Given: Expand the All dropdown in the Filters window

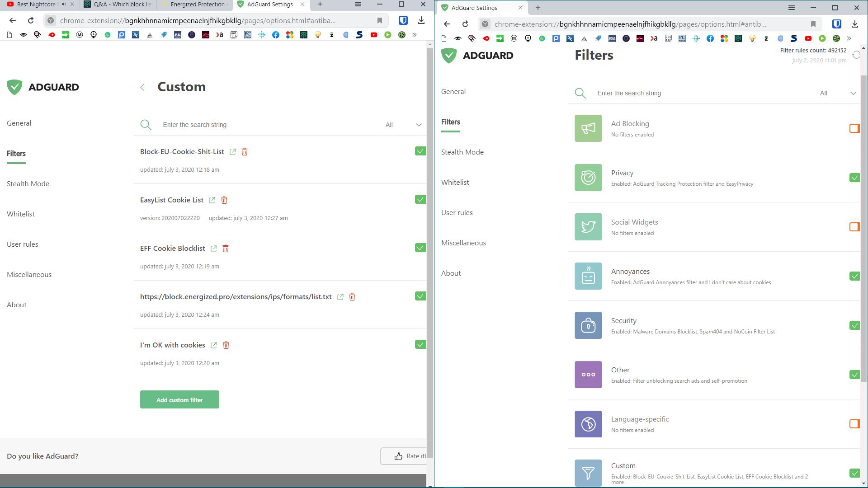Looking at the screenshot, I should point(838,93).
